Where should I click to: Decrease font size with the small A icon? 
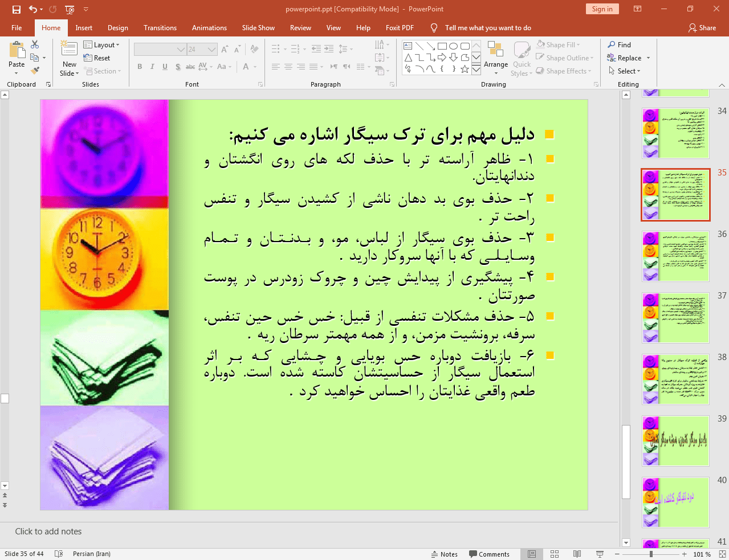point(238,49)
